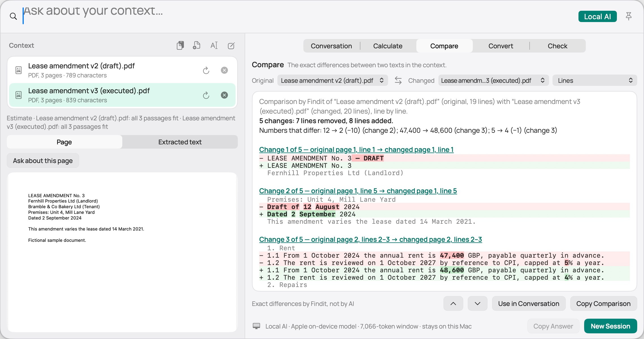Open the Lines comparison mode dropdown
Screen dimensions: 644x339
pos(595,81)
